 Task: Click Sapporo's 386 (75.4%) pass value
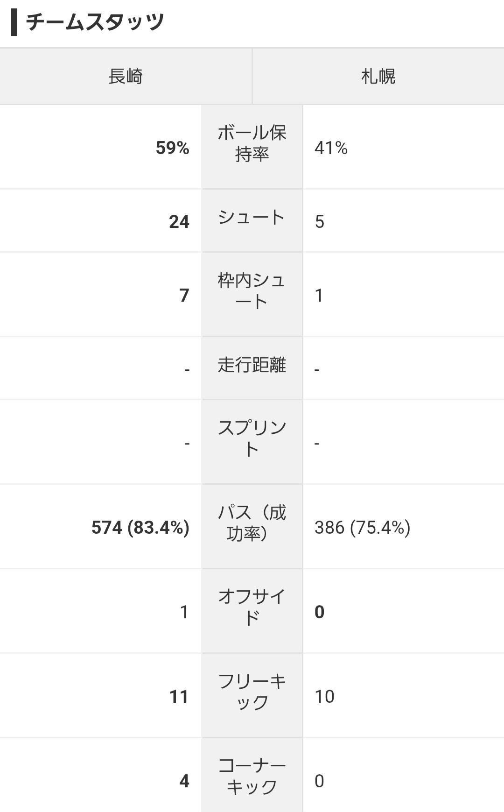click(x=363, y=527)
